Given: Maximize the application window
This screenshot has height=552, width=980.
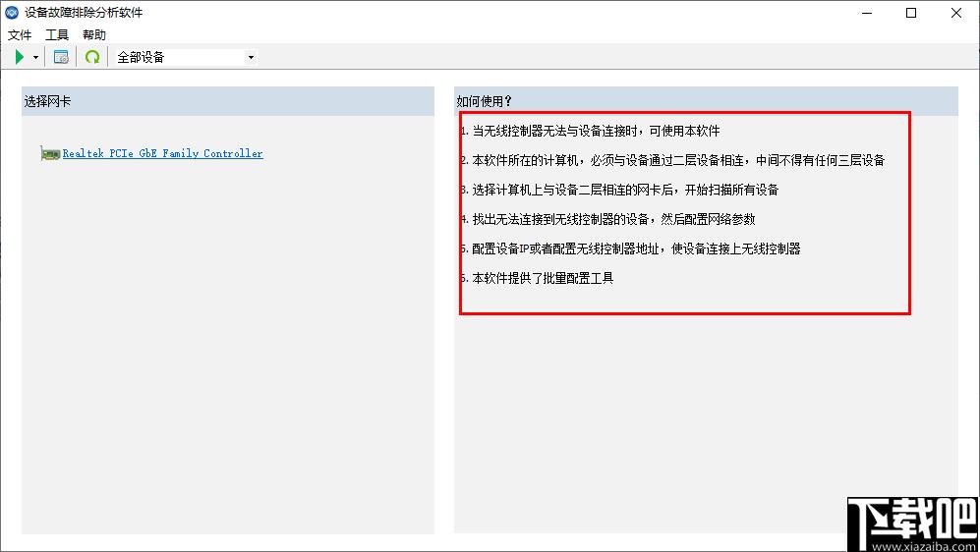Looking at the screenshot, I should tap(911, 13).
